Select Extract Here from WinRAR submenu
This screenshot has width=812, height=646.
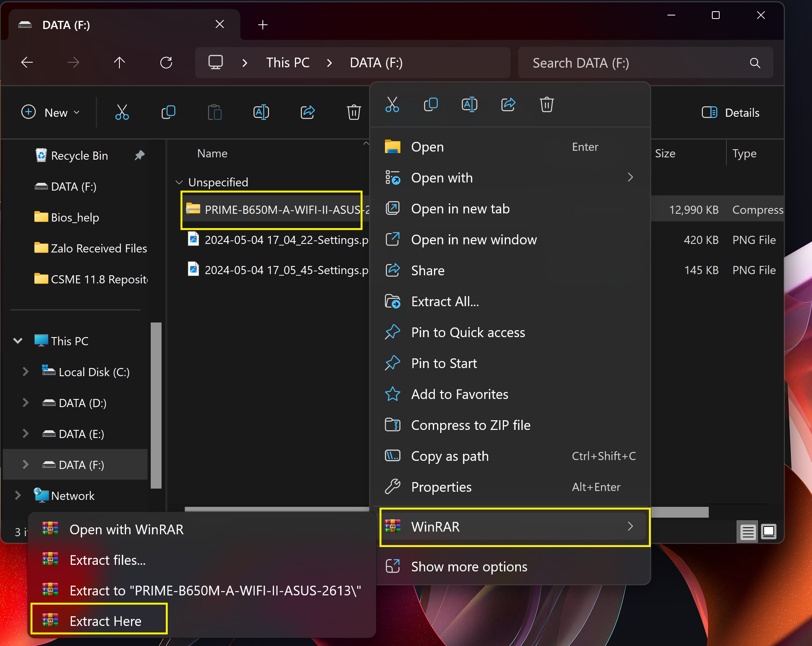pyautogui.click(x=105, y=621)
